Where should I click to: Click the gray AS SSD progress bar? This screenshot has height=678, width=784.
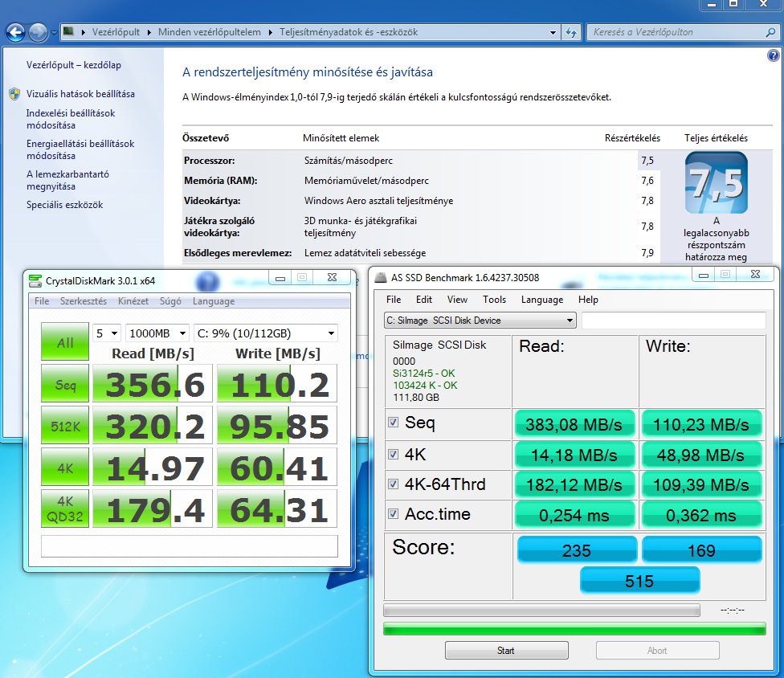[541, 610]
